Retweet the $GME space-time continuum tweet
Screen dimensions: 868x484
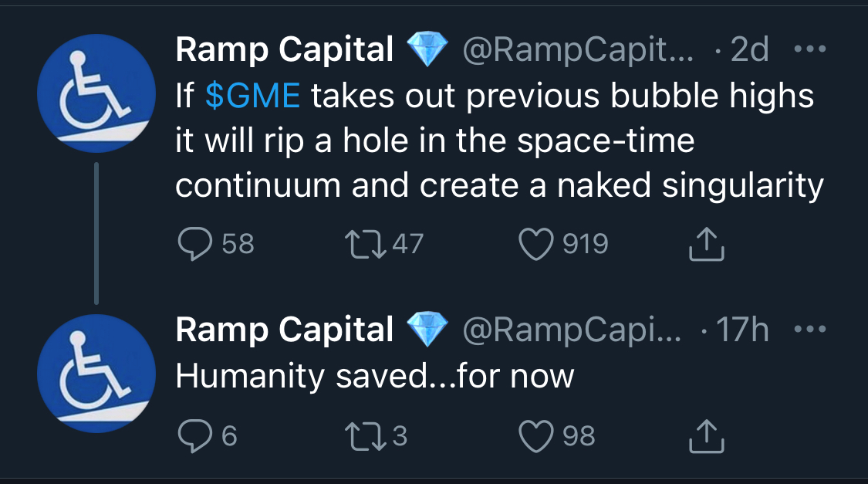click(x=360, y=245)
